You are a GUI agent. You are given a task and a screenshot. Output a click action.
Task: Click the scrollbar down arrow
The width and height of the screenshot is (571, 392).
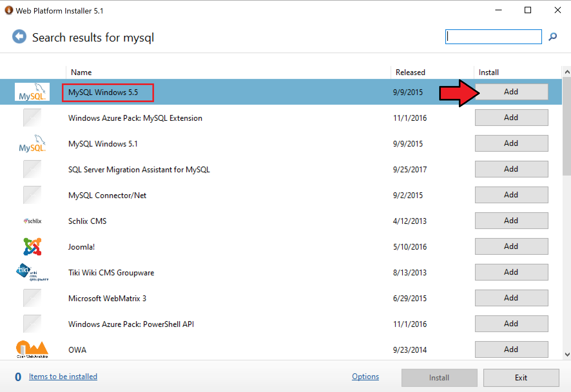click(x=567, y=354)
